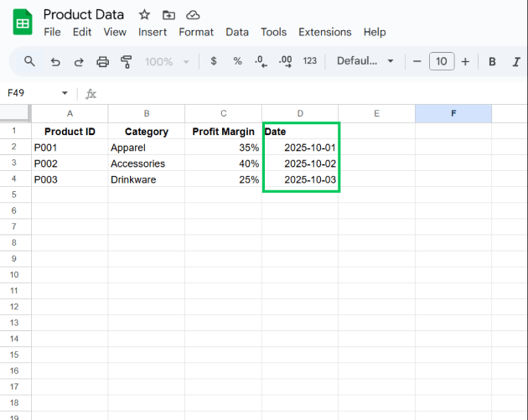Screen dimensions: 528x420
Task: Expand the default font dropdown
Action: (x=365, y=61)
